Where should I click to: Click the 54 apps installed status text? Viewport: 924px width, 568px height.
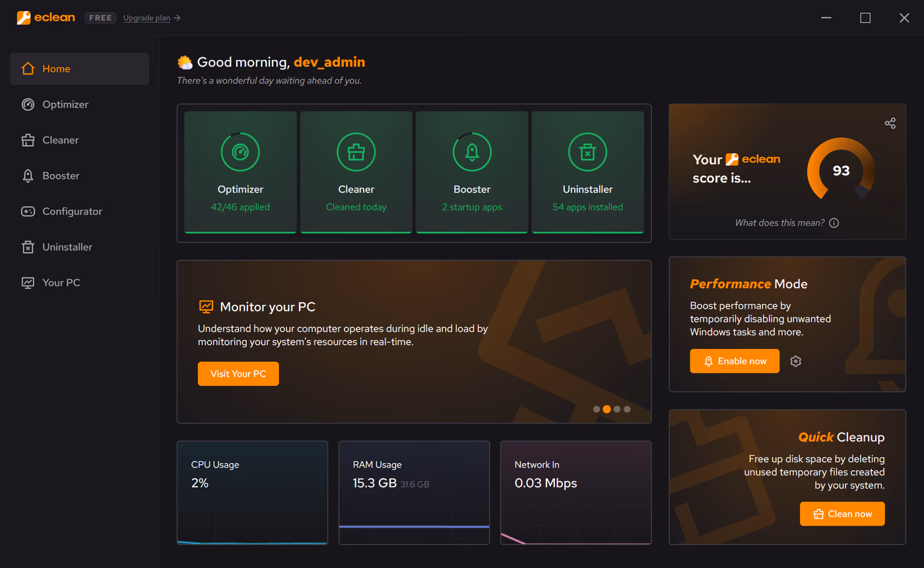(587, 207)
